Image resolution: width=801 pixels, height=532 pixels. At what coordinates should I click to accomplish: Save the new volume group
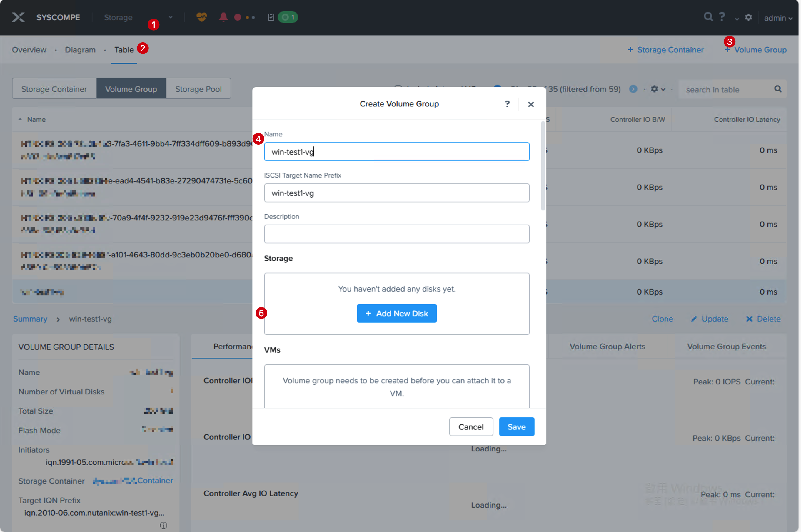pos(516,427)
